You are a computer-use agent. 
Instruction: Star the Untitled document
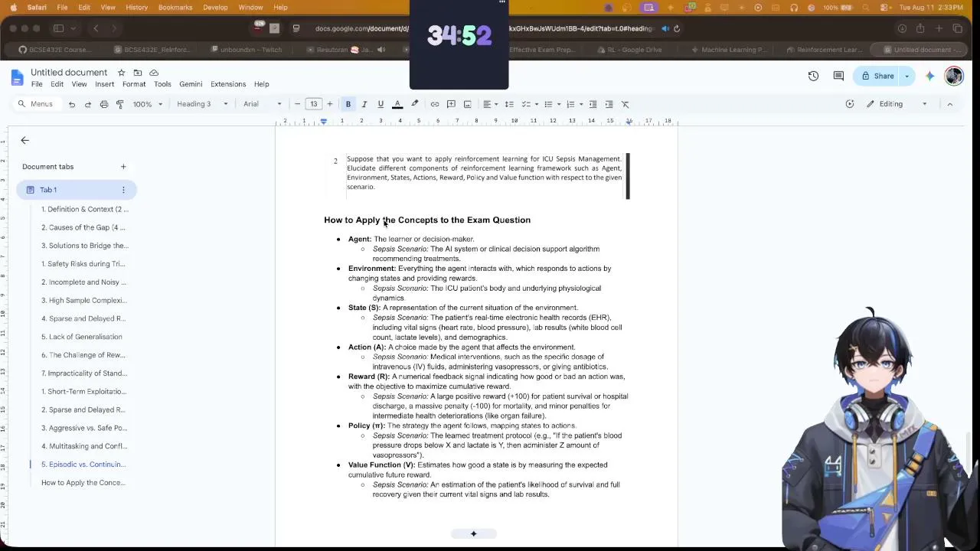pyautogui.click(x=121, y=73)
